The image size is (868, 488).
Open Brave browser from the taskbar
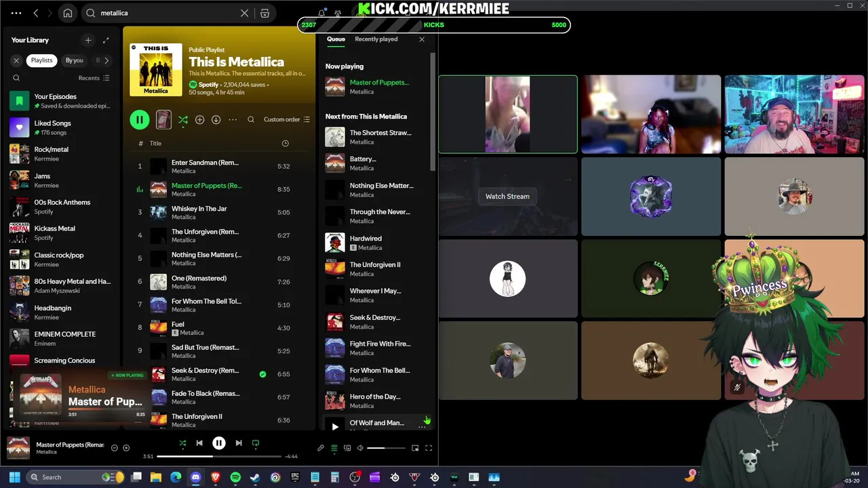coord(216,477)
